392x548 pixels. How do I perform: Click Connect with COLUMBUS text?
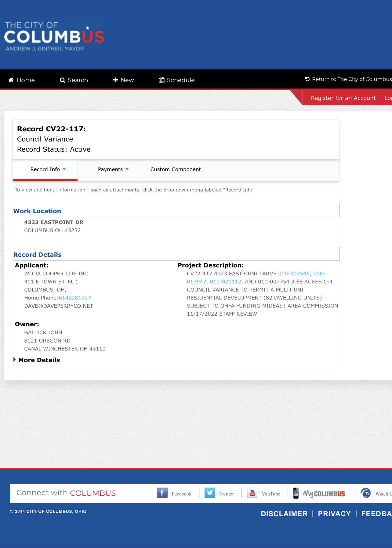[66, 493]
